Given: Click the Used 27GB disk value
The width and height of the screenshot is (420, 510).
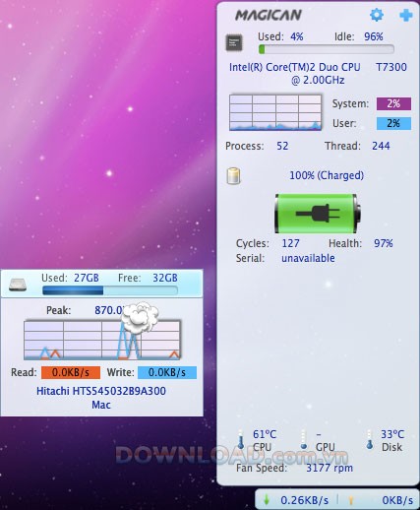Looking at the screenshot, I should (87, 278).
